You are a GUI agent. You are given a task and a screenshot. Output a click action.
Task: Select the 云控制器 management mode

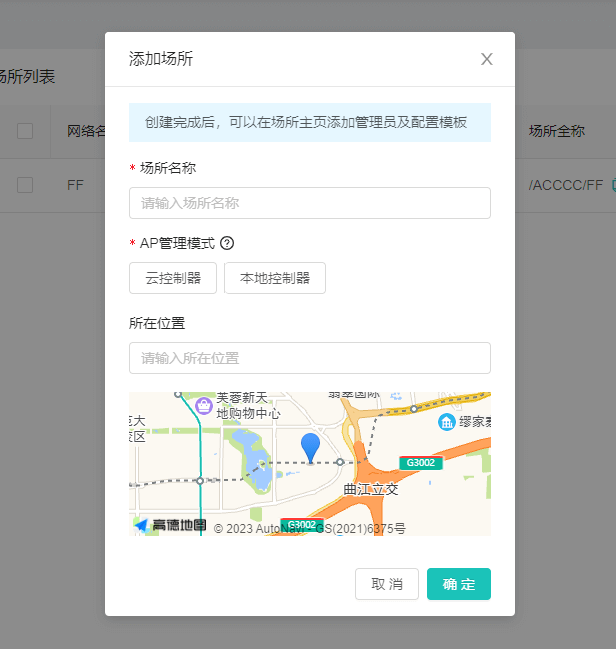click(173, 278)
